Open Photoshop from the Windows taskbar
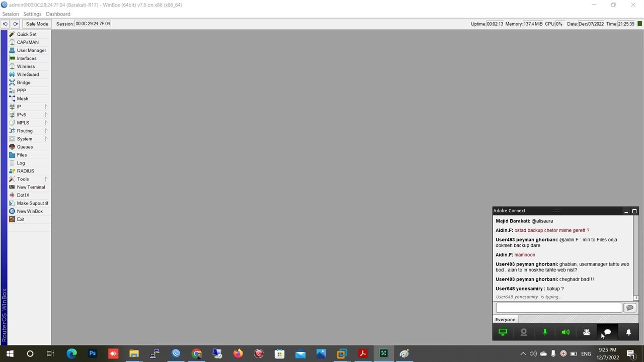 click(92, 353)
